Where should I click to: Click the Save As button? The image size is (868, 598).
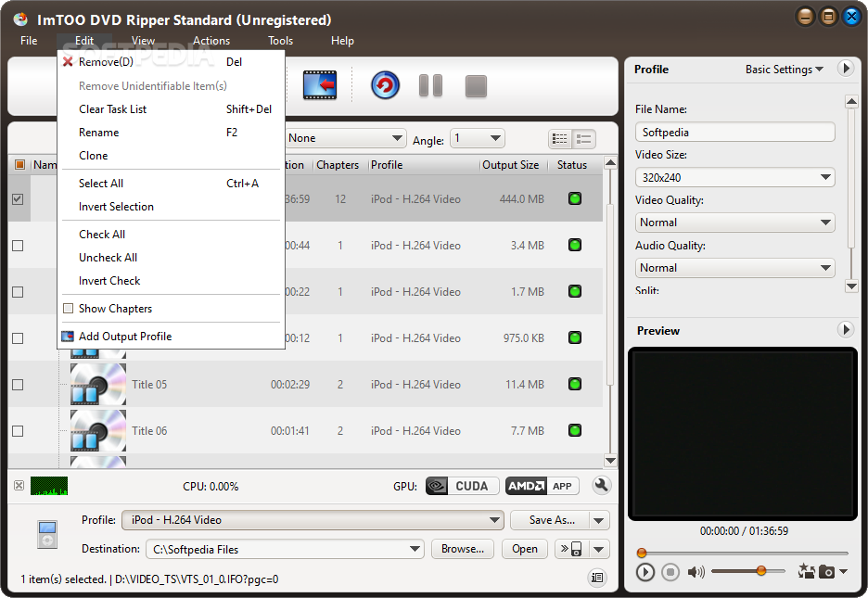(x=551, y=520)
